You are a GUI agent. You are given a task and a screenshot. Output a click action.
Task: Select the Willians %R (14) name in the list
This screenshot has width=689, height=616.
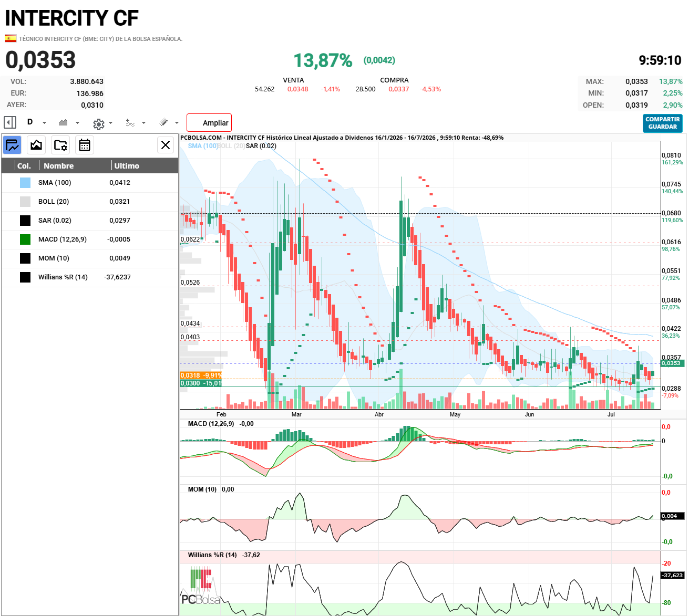(63, 277)
